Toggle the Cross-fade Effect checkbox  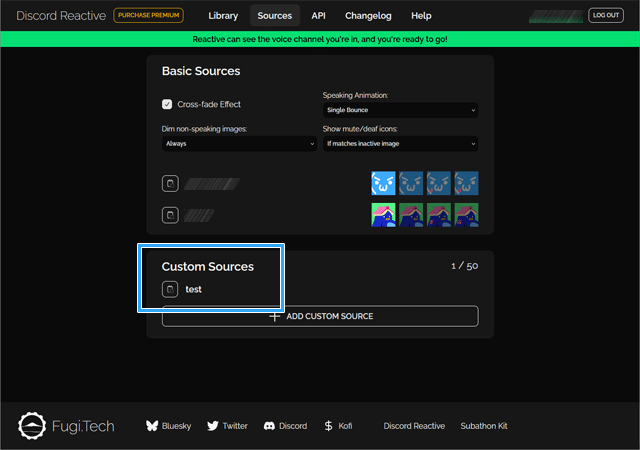click(x=167, y=104)
